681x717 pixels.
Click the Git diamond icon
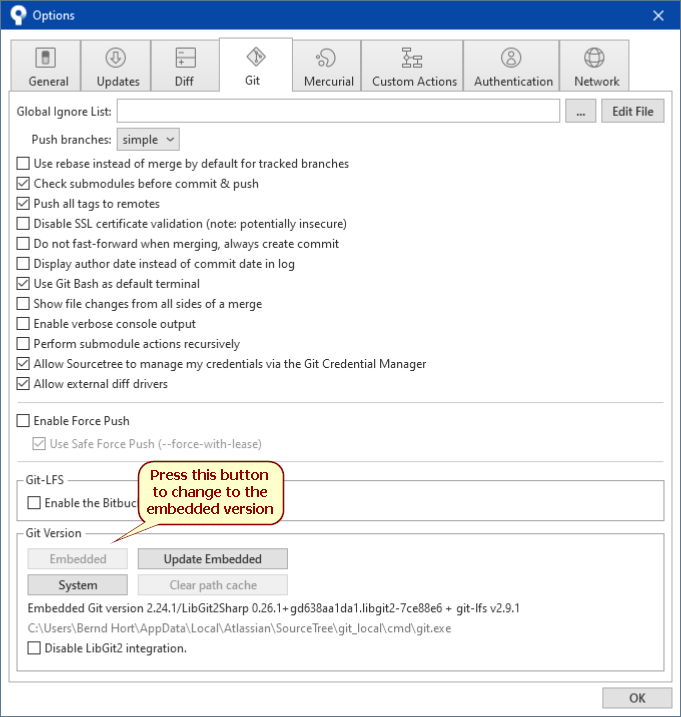point(256,57)
